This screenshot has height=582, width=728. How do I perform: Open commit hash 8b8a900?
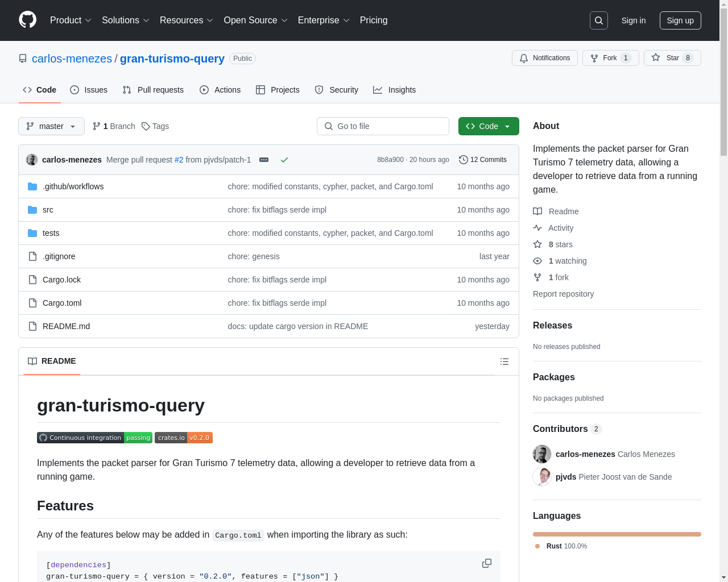tap(390, 160)
